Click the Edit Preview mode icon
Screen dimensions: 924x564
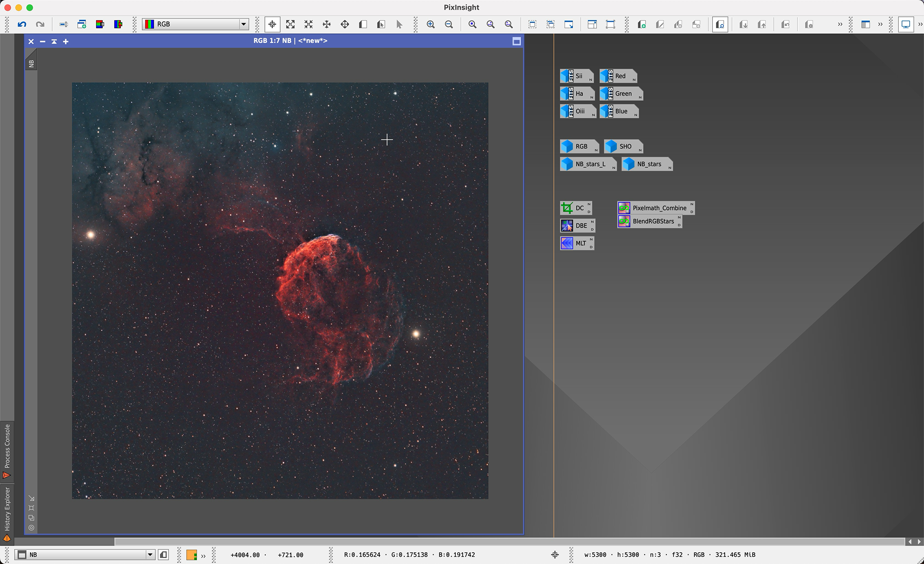381,24
